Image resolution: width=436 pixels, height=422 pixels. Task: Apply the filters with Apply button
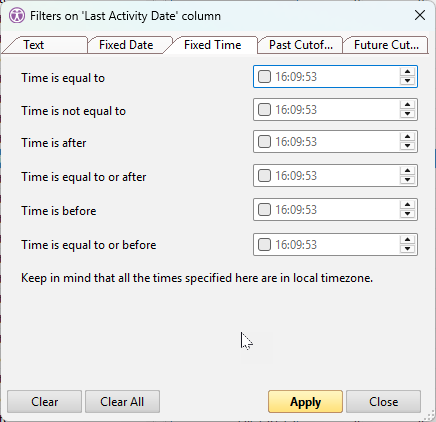tap(305, 402)
